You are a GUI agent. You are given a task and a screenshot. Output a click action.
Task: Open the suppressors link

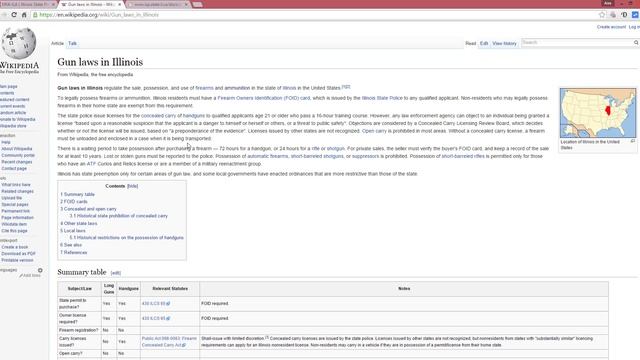[365, 156]
